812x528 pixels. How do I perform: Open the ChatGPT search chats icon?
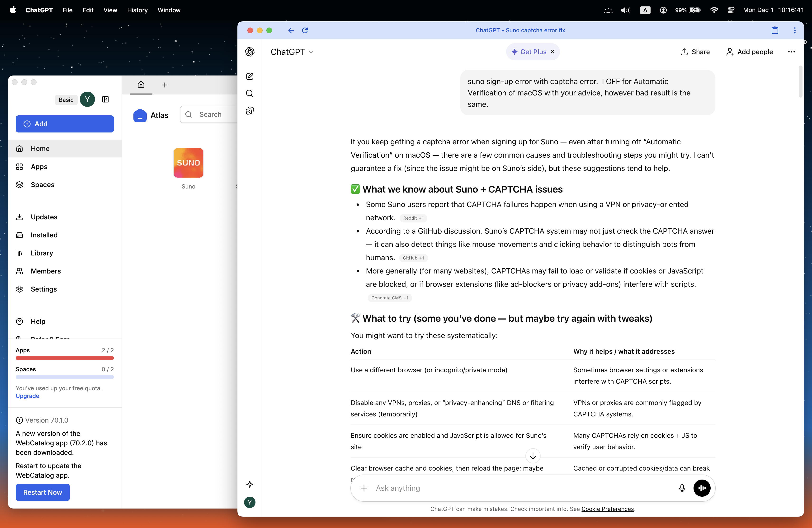(x=250, y=94)
